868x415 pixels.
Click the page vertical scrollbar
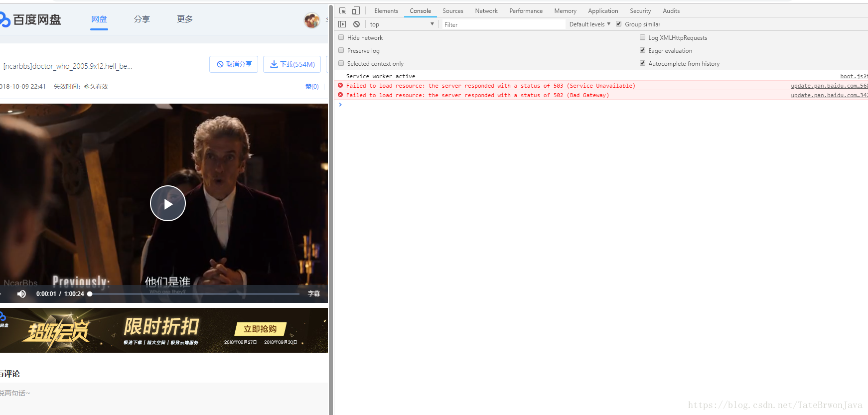[x=331, y=209]
